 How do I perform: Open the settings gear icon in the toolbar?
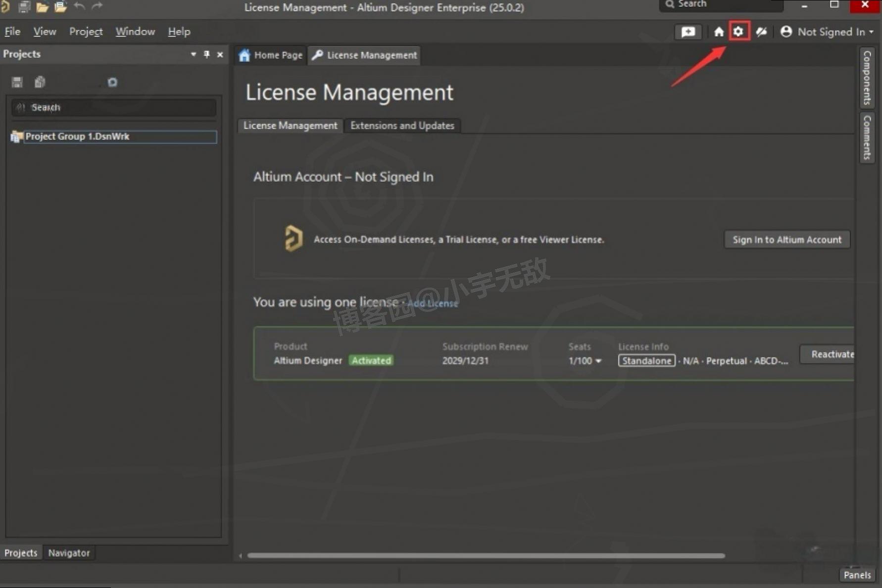[739, 31]
